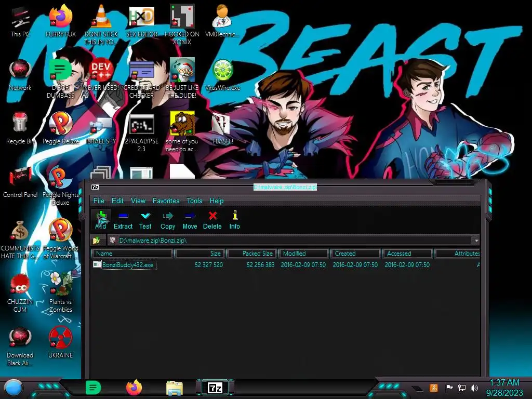Go up one folder level icon
Viewport: 532px width, 399px height.
[97, 240]
